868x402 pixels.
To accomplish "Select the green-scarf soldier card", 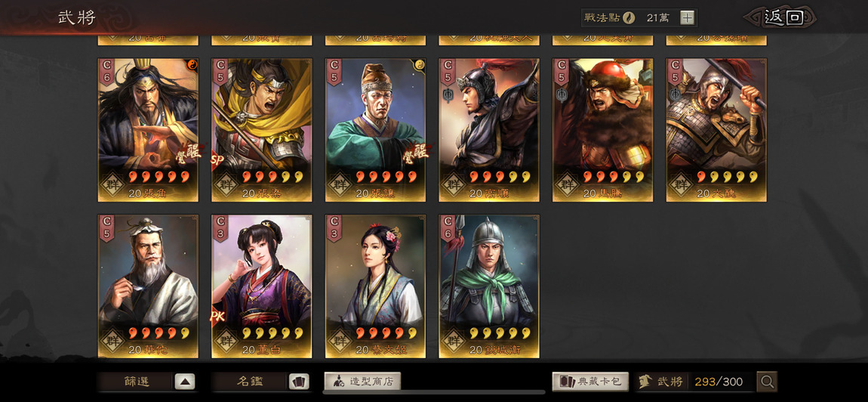I will (489, 286).
